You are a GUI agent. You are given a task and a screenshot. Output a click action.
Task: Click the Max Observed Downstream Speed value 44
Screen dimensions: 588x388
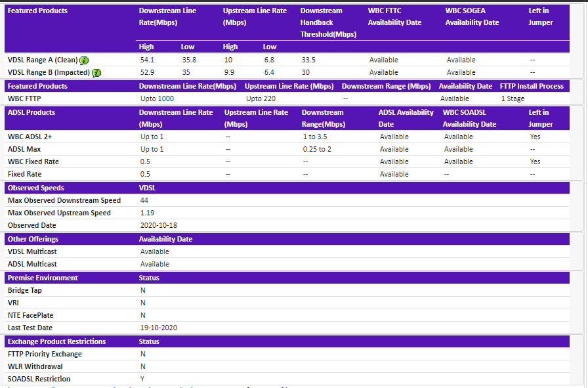(144, 200)
